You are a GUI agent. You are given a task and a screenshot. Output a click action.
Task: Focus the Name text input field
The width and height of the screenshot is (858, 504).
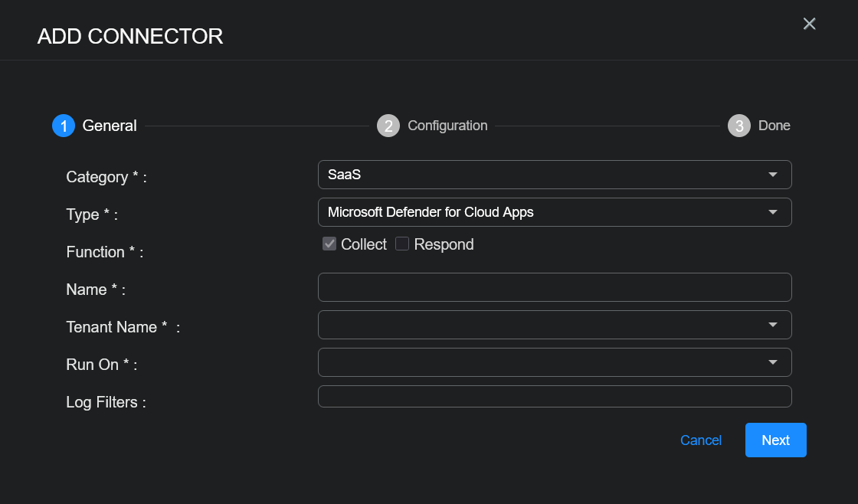pyautogui.click(x=554, y=287)
